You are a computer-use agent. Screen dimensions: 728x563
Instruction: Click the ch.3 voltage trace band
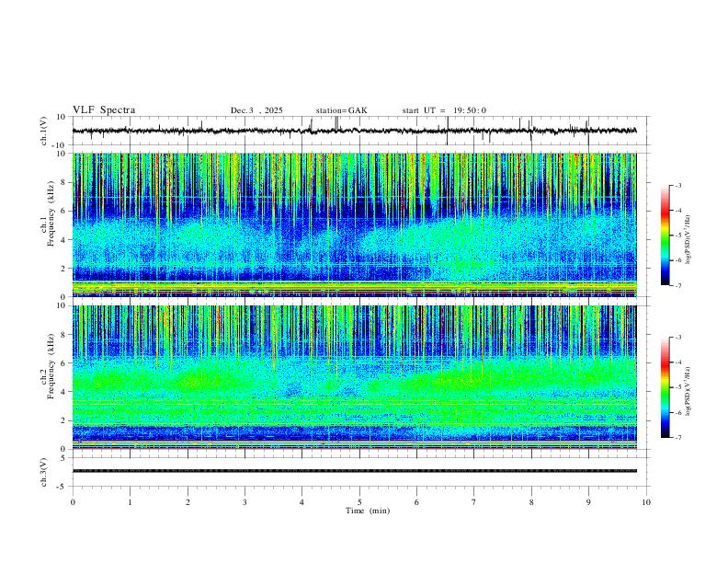pyautogui.click(x=354, y=471)
